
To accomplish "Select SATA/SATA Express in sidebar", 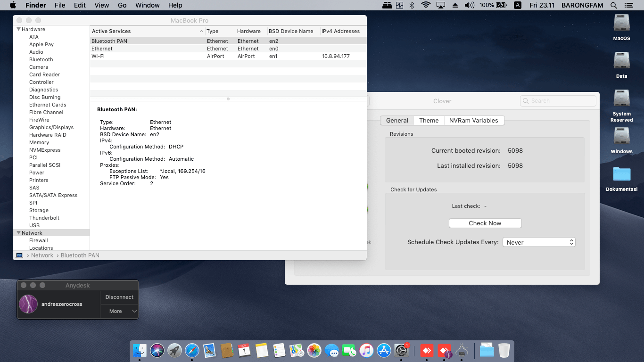I will point(53,195).
